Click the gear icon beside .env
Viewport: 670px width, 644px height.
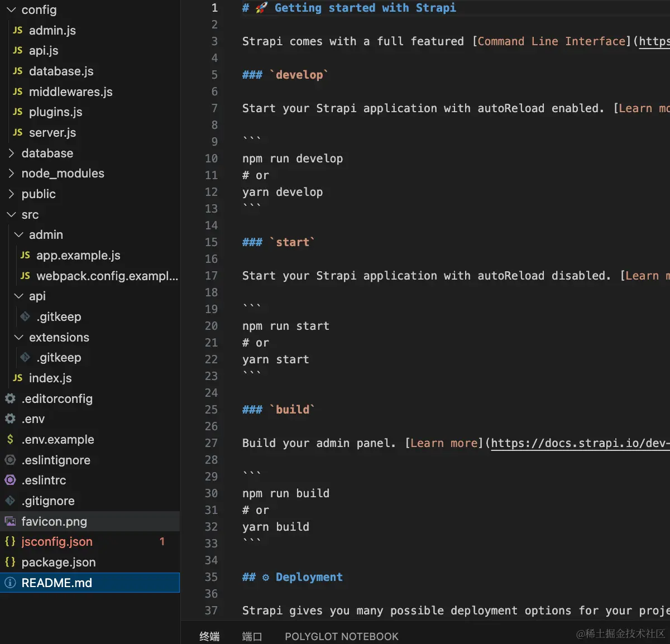pyautogui.click(x=10, y=419)
